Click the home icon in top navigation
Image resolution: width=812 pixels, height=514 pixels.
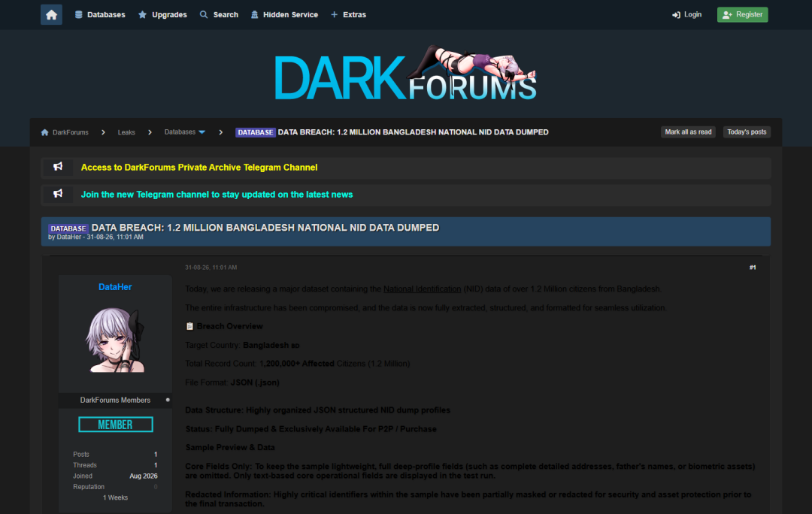[x=51, y=14]
